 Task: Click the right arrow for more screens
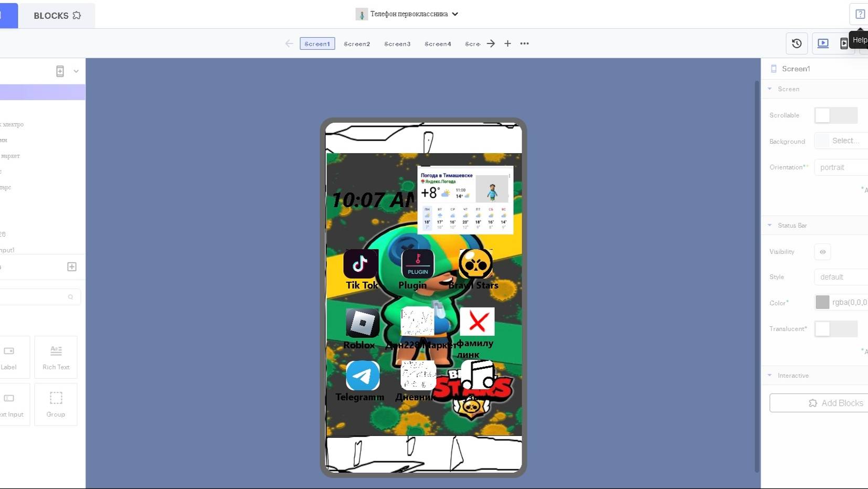point(491,44)
